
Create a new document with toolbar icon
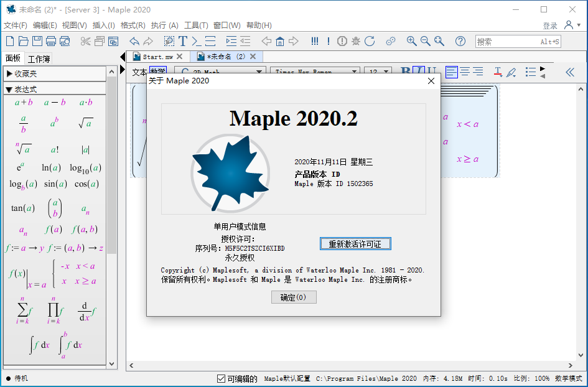click(x=10, y=41)
